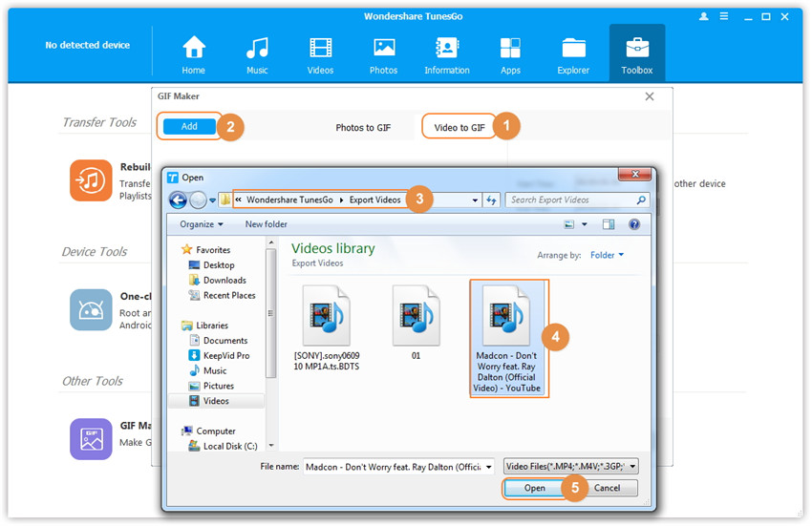This screenshot has width=812, height=526.
Task: Click the File name text field
Action: [x=394, y=467]
